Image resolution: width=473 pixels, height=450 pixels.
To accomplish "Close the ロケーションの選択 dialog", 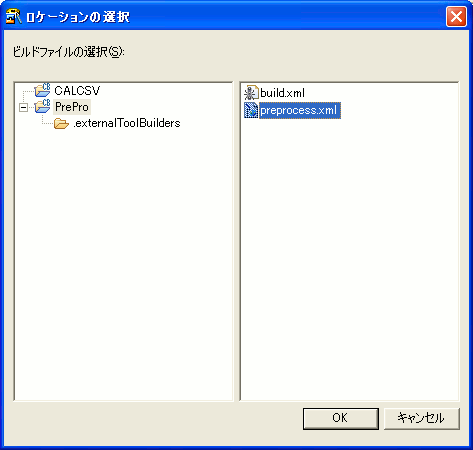I will 456,16.
